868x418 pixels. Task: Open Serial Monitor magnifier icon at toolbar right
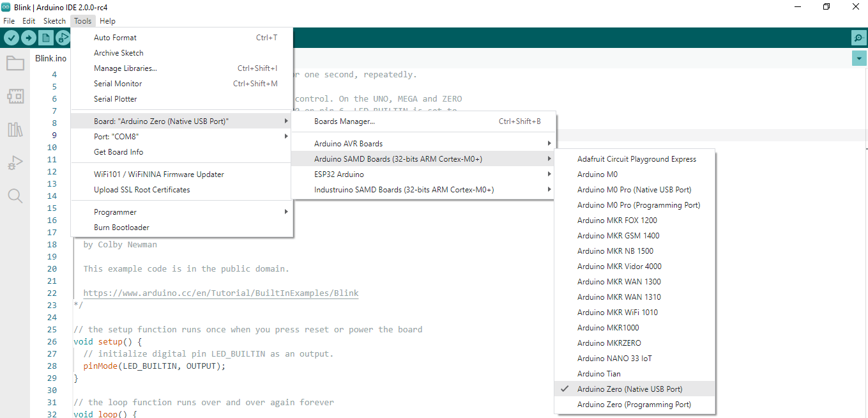coord(859,38)
